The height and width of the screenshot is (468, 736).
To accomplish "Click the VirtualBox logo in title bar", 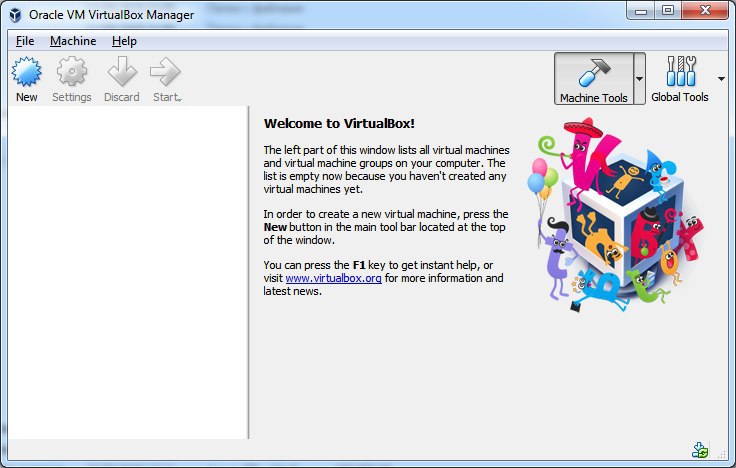I will (15, 15).
